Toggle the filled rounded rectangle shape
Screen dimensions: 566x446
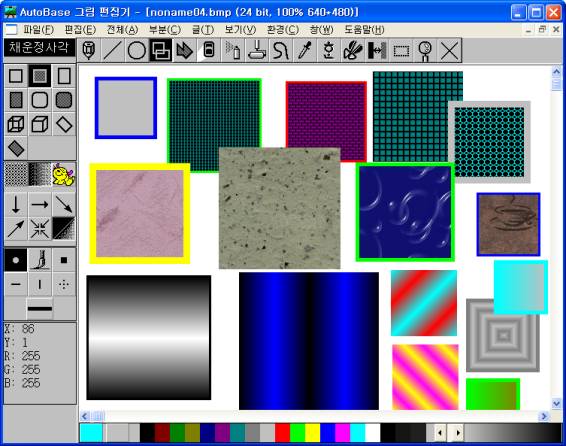point(64,100)
